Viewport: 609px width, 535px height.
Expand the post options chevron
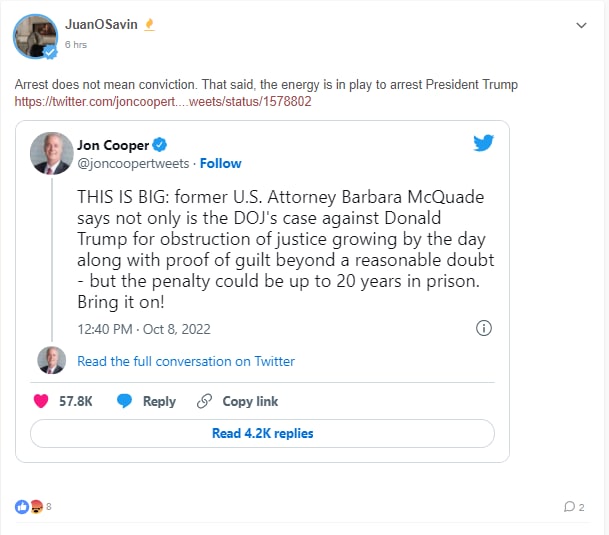pos(582,24)
